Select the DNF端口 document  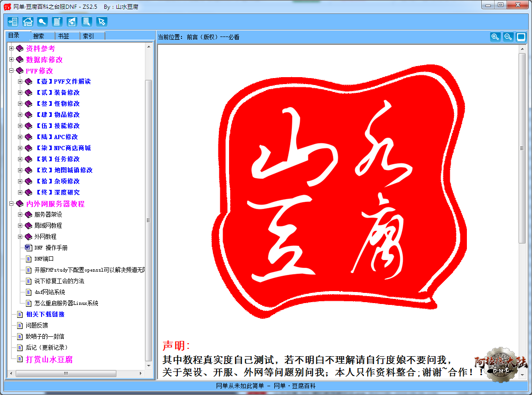[x=44, y=259]
